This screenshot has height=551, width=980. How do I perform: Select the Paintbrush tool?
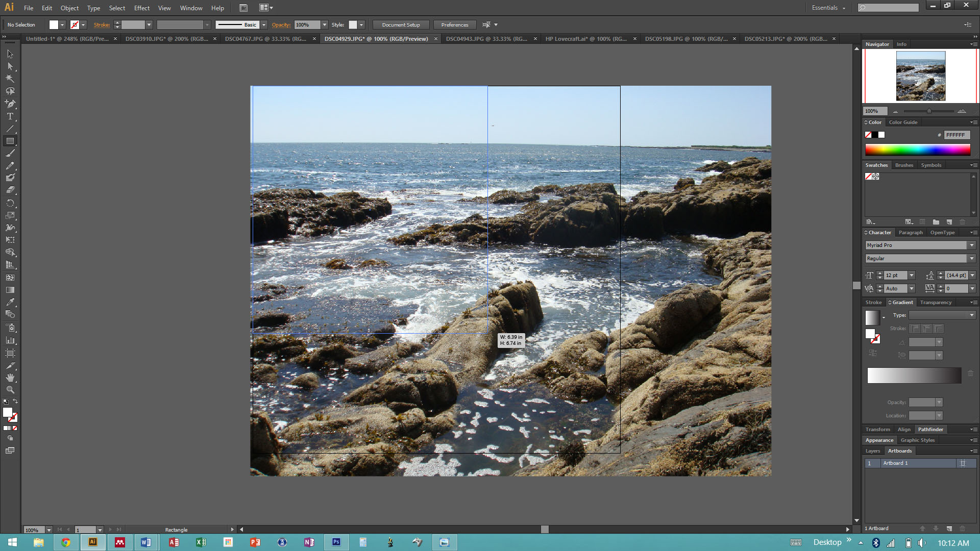(10, 153)
